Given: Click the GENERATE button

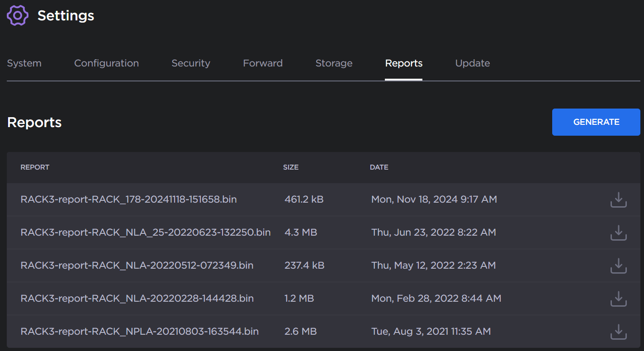Looking at the screenshot, I should [x=596, y=122].
